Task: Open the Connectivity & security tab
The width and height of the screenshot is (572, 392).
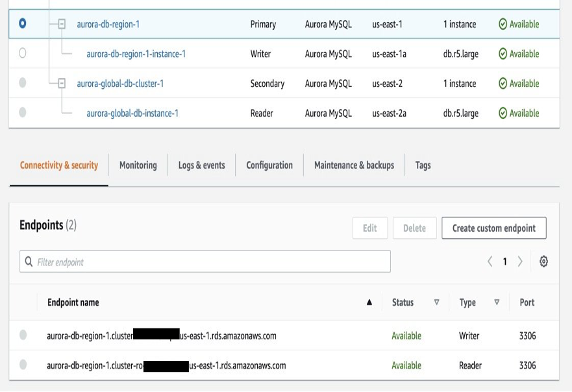Action: pos(58,165)
